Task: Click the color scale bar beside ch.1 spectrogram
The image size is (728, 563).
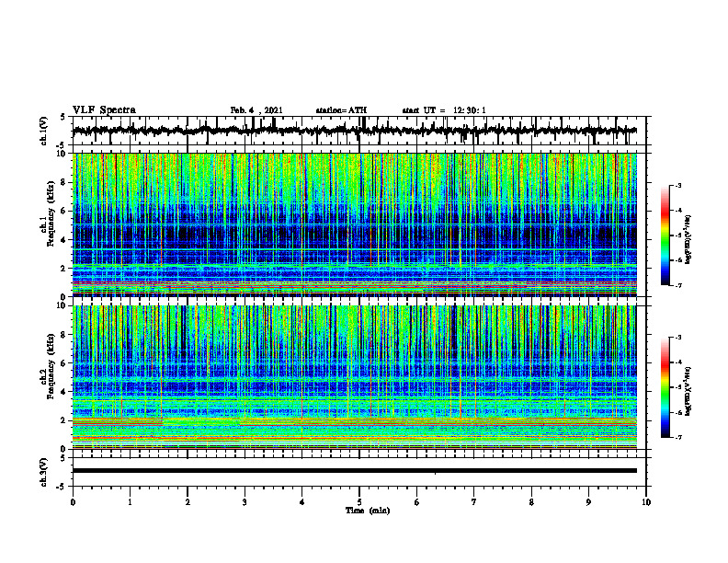Action: pos(665,236)
